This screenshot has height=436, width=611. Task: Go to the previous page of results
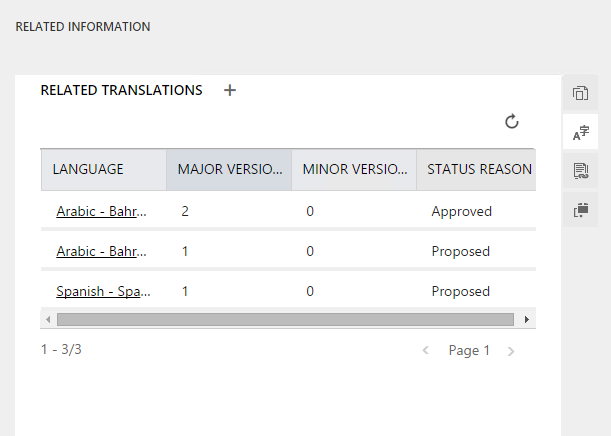426,351
